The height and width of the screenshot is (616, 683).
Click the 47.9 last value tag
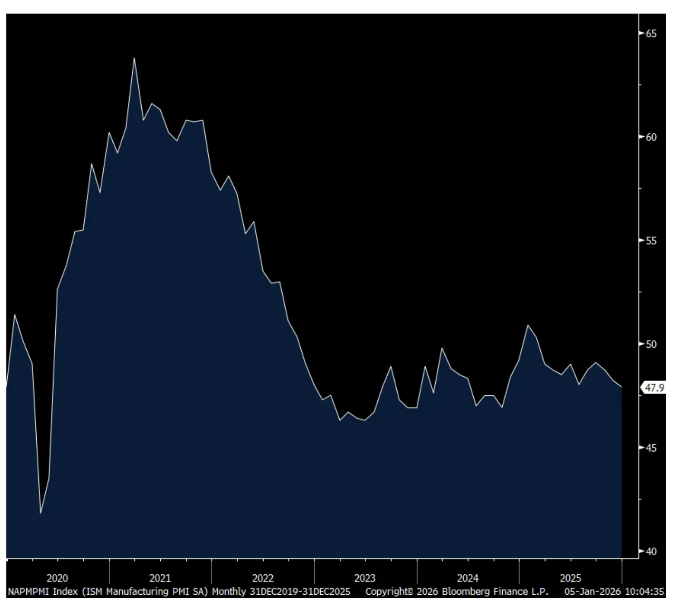(654, 388)
